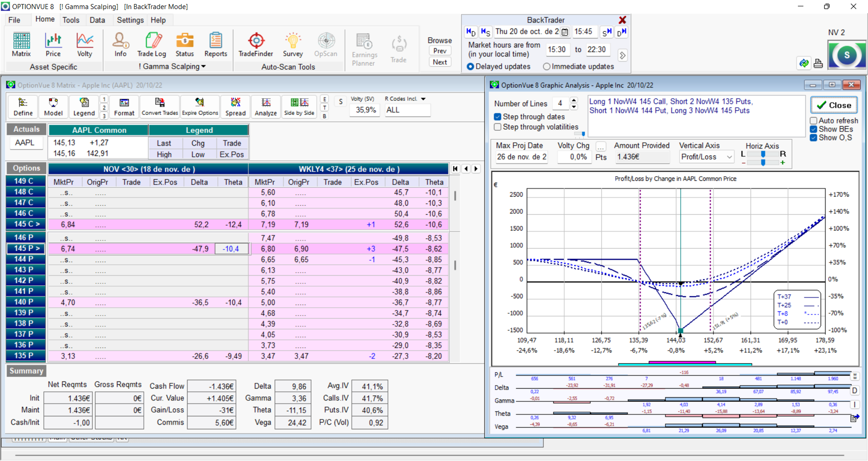Launch the TradeFinder tool

(256, 45)
